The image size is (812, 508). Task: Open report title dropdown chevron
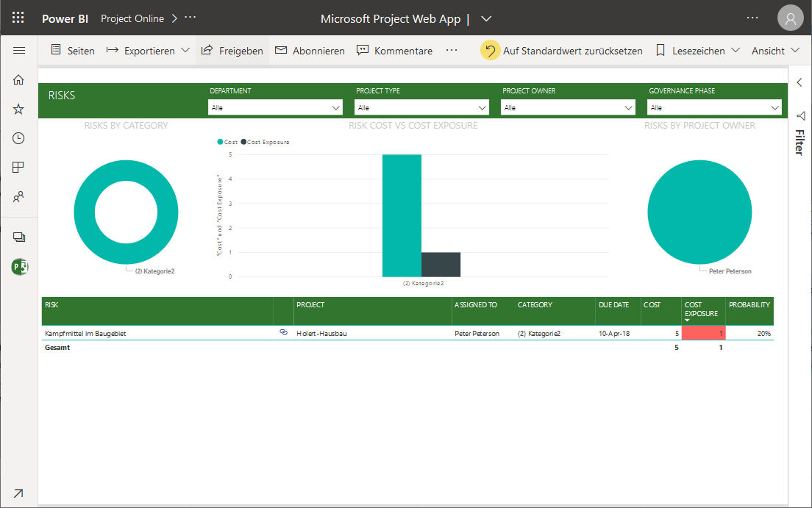[x=485, y=18]
